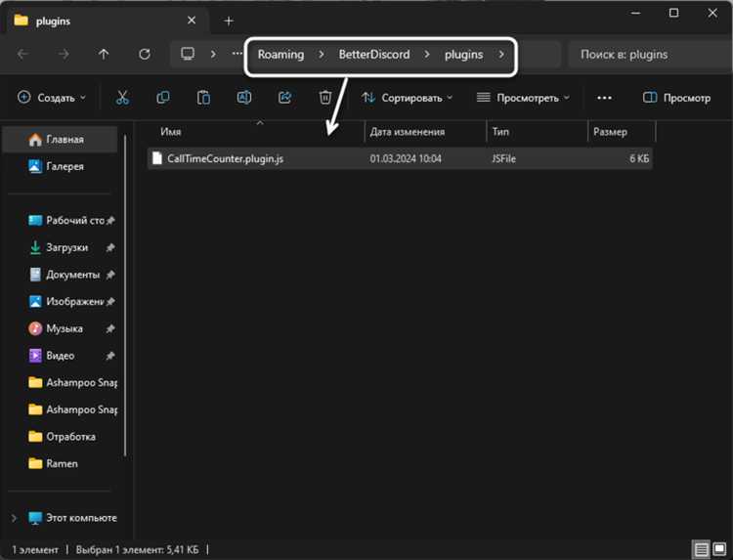Open Главная in the sidebar

click(60, 140)
